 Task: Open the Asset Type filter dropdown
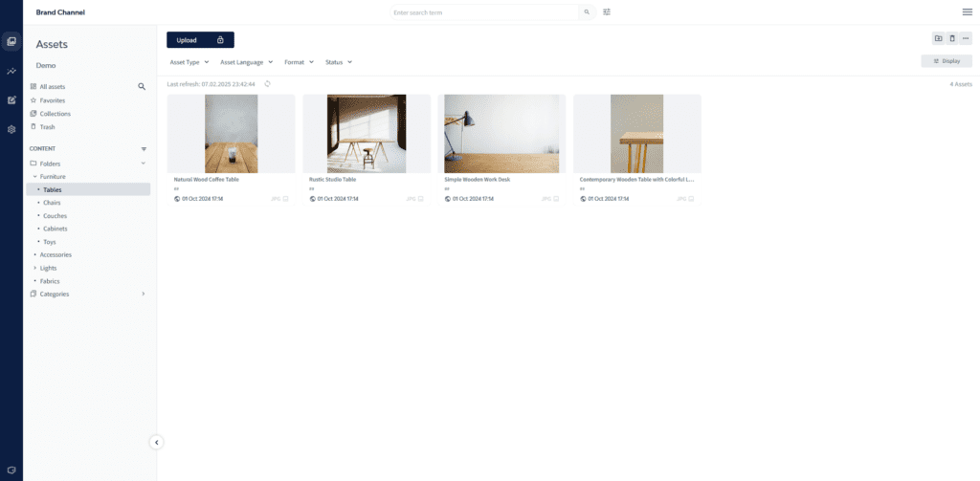click(189, 62)
